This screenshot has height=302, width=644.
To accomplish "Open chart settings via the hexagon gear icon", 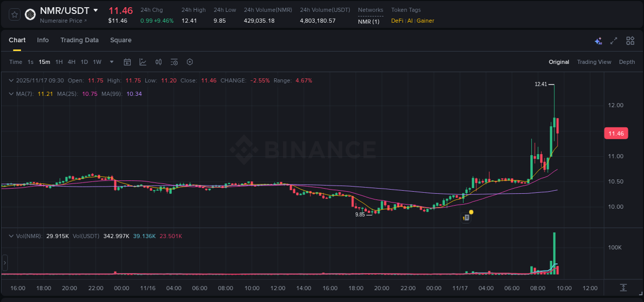I will pos(190,62).
